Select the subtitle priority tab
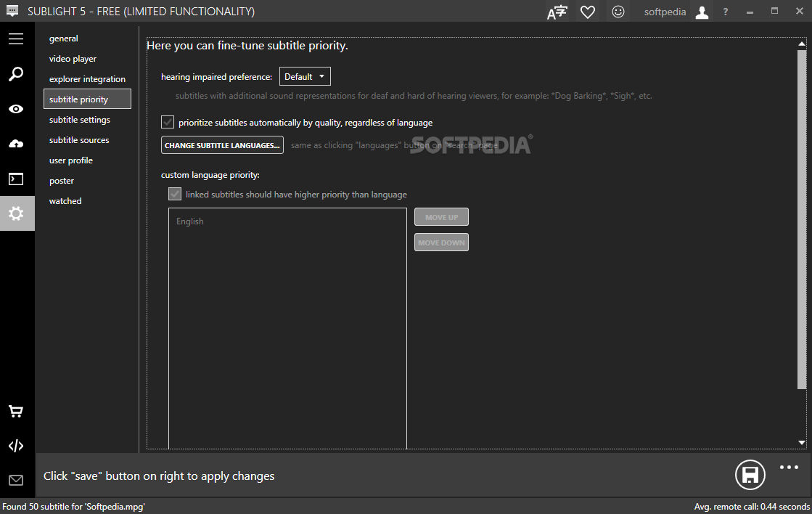Viewport: 812px width, 514px height. [x=87, y=99]
